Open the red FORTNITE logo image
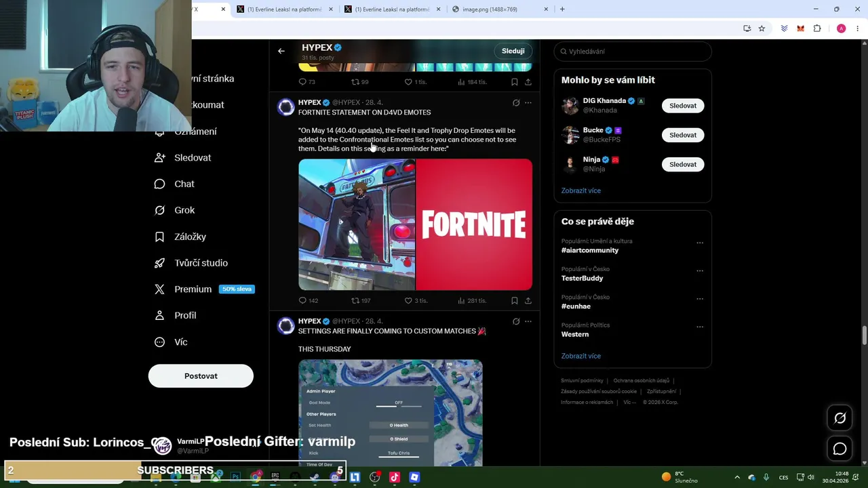 [x=474, y=224]
